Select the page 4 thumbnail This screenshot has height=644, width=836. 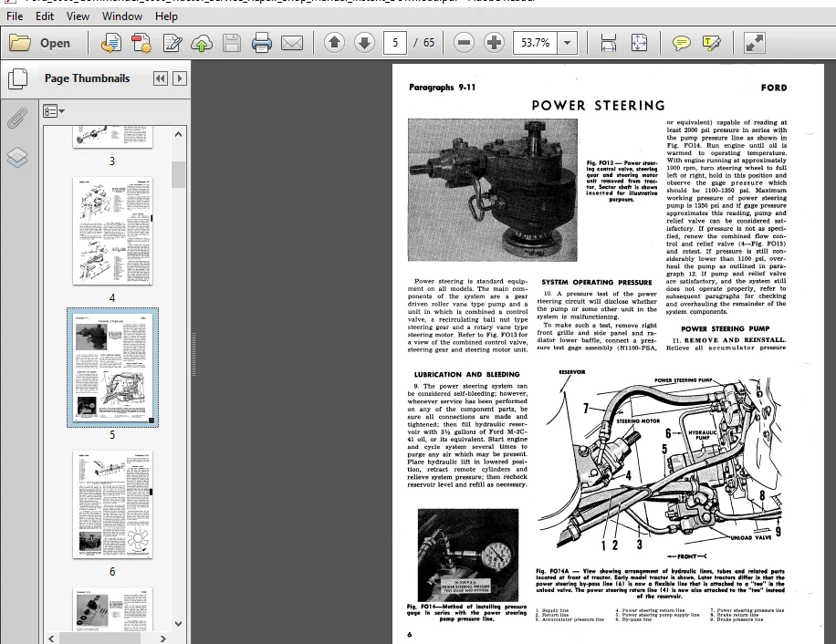(x=112, y=231)
